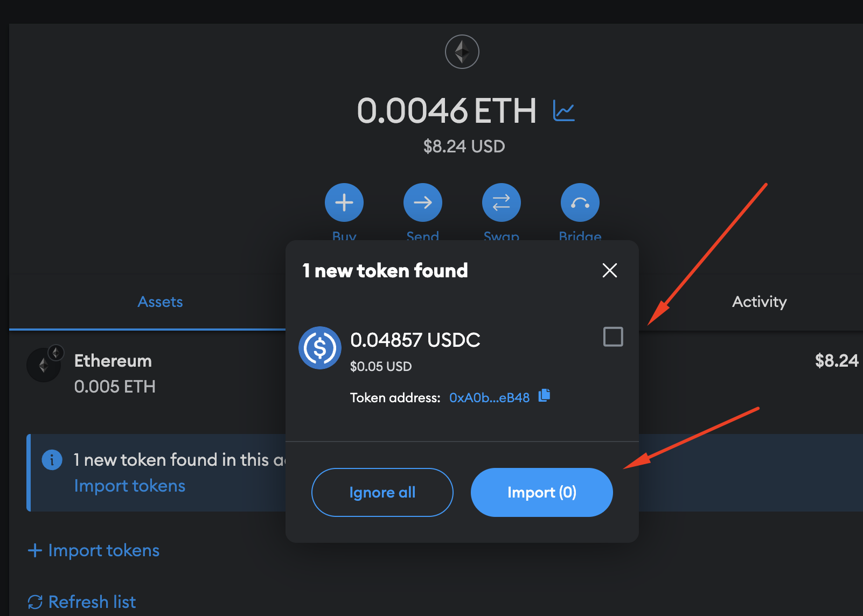Select the Assets tab

(160, 302)
